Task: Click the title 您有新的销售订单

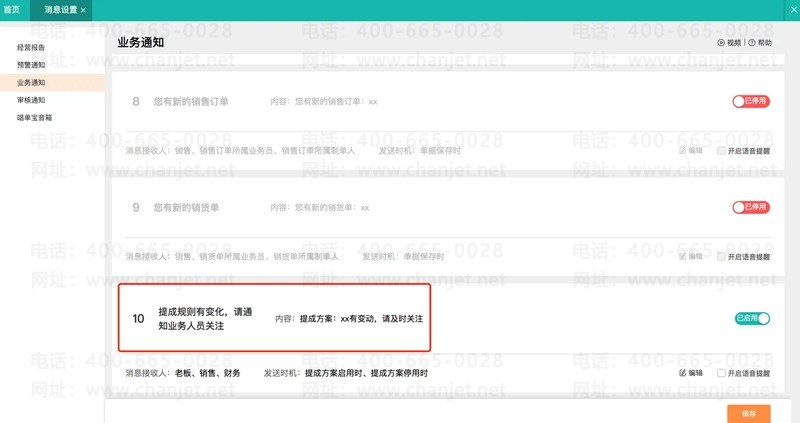Action: point(191,102)
